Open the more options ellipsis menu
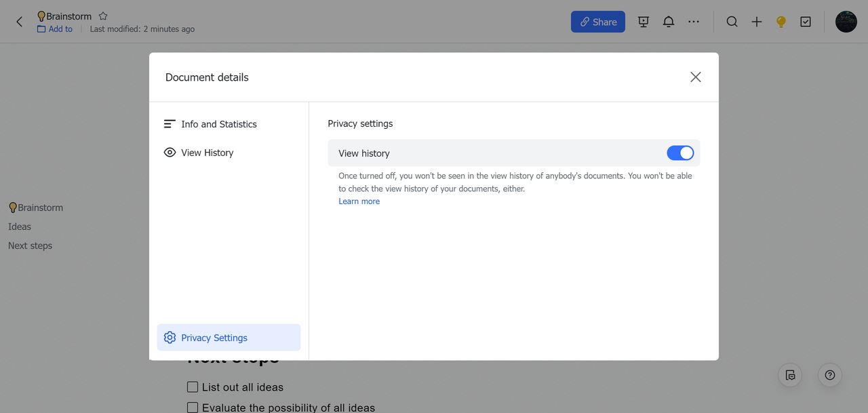 [x=693, y=22]
